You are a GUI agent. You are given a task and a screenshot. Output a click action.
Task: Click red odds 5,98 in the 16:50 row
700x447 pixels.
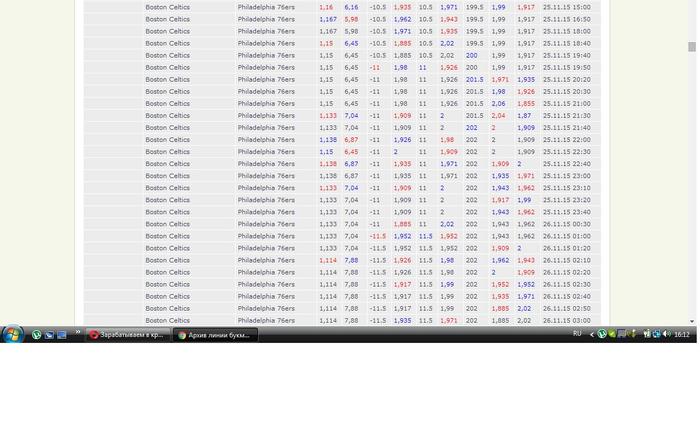[351, 19]
